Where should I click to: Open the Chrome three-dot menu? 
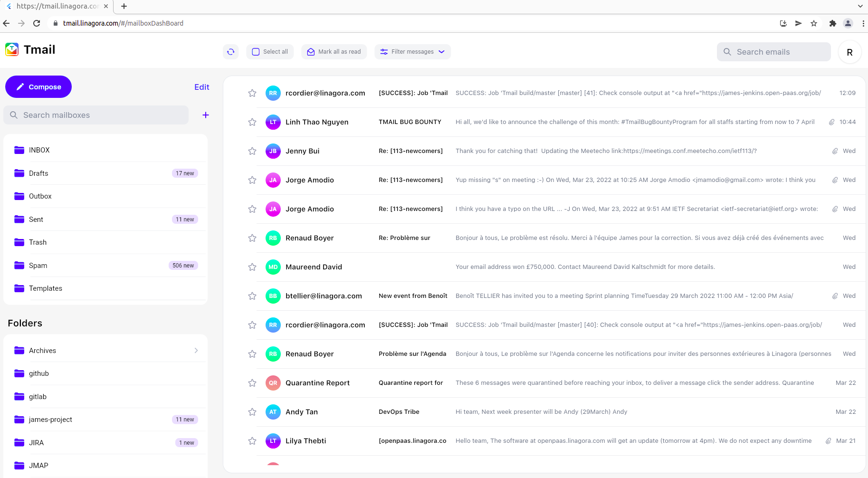(864, 23)
